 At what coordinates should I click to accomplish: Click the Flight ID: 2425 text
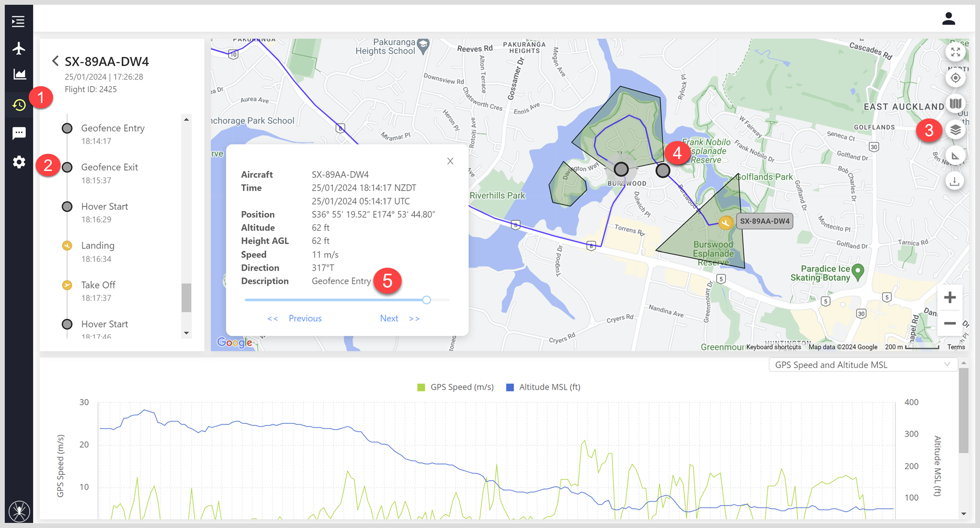(x=91, y=89)
